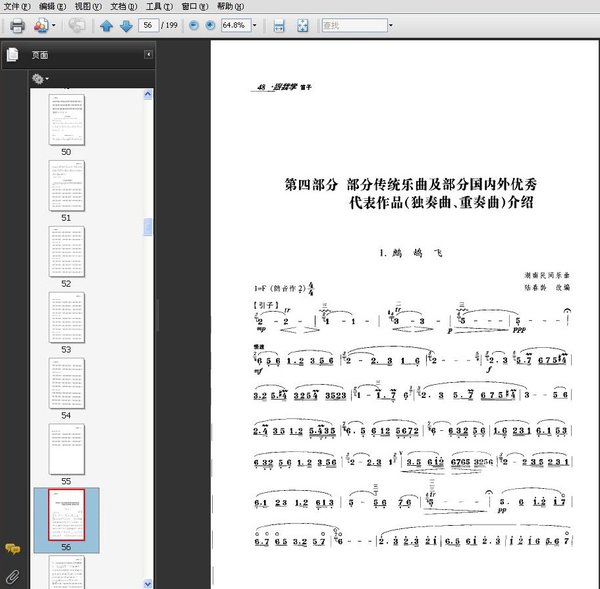600x589 pixels.
Task: Click the section heading '第四部分'
Action: pyautogui.click(x=311, y=184)
